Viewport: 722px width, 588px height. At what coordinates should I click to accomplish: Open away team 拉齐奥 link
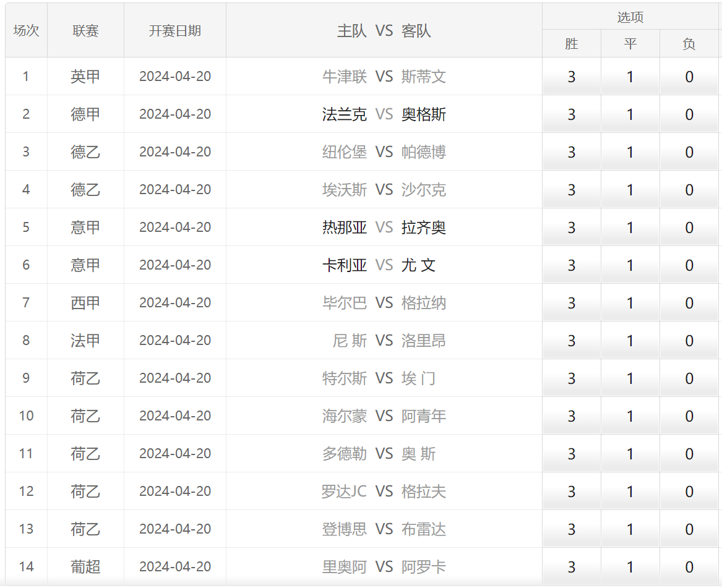(424, 228)
